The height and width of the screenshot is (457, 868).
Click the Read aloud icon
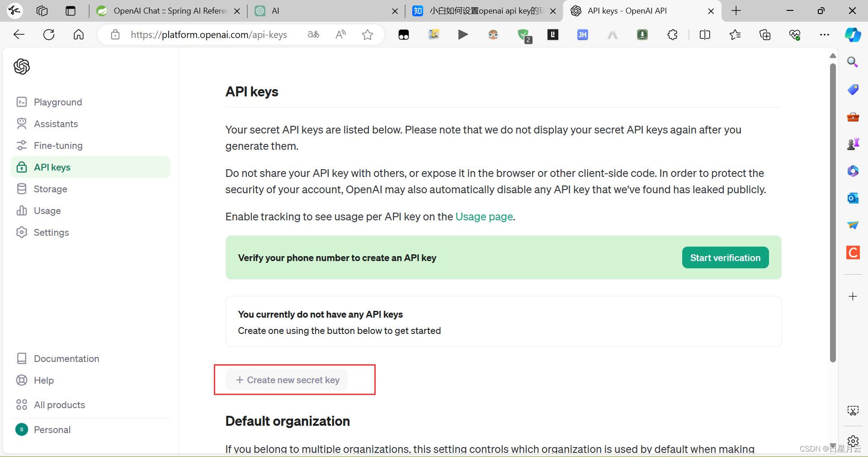pyautogui.click(x=340, y=35)
